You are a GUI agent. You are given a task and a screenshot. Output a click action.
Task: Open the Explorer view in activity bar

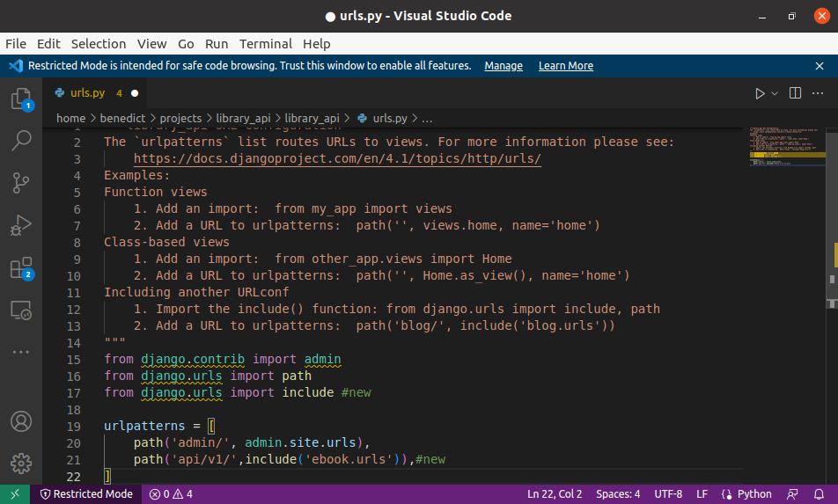(21, 99)
